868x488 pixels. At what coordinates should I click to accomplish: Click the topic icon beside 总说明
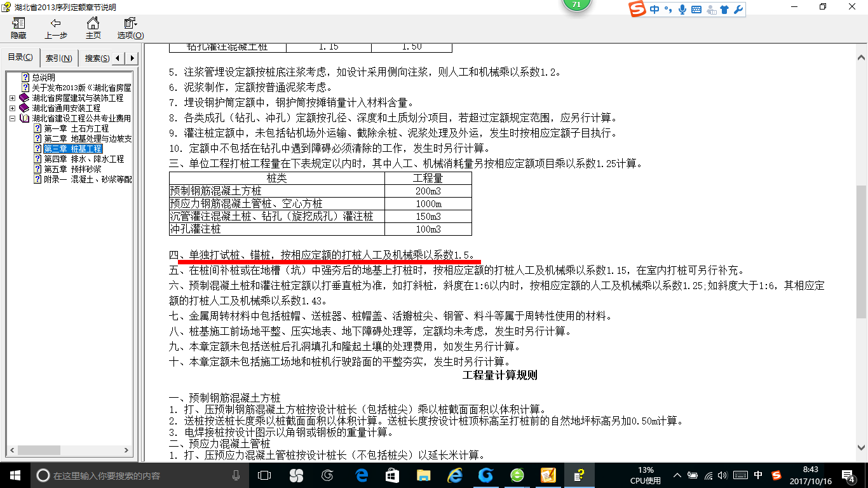tap(26, 78)
